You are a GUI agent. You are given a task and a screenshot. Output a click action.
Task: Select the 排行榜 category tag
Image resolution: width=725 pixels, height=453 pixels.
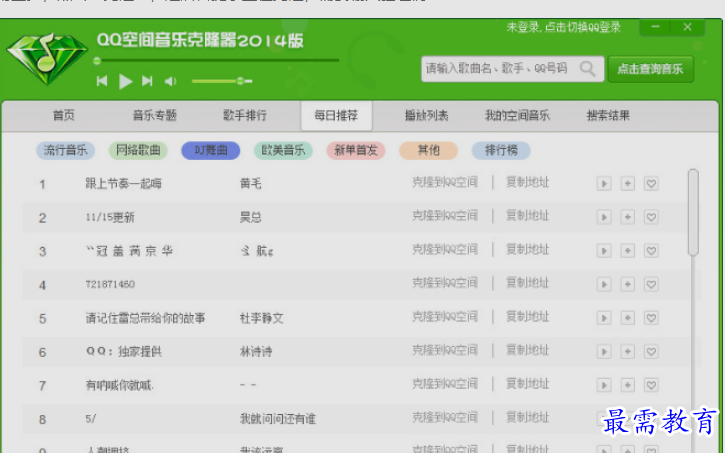click(501, 150)
